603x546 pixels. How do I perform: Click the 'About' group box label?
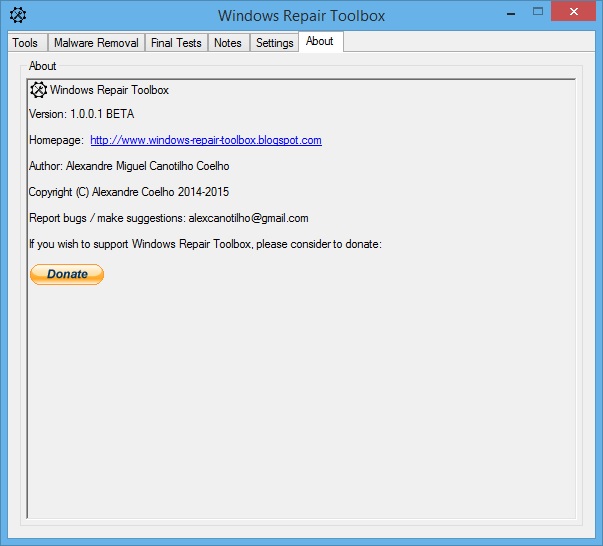pos(42,66)
